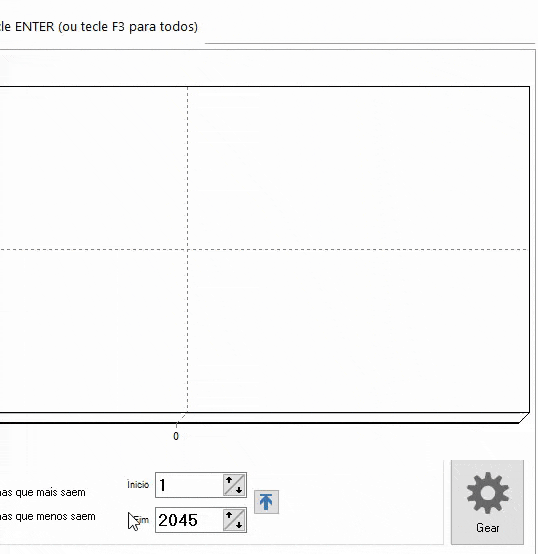Click the Início label
538x554 pixels.
pyautogui.click(x=138, y=484)
